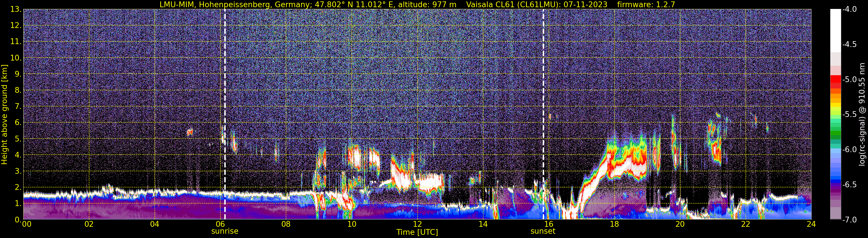
Task: Click the height axis tick '12.'
Action: (16, 26)
